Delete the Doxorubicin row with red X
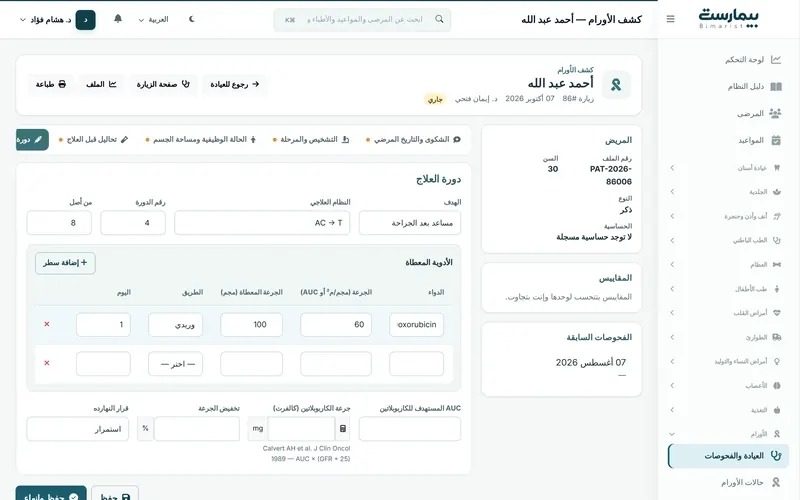 pyautogui.click(x=47, y=324)
